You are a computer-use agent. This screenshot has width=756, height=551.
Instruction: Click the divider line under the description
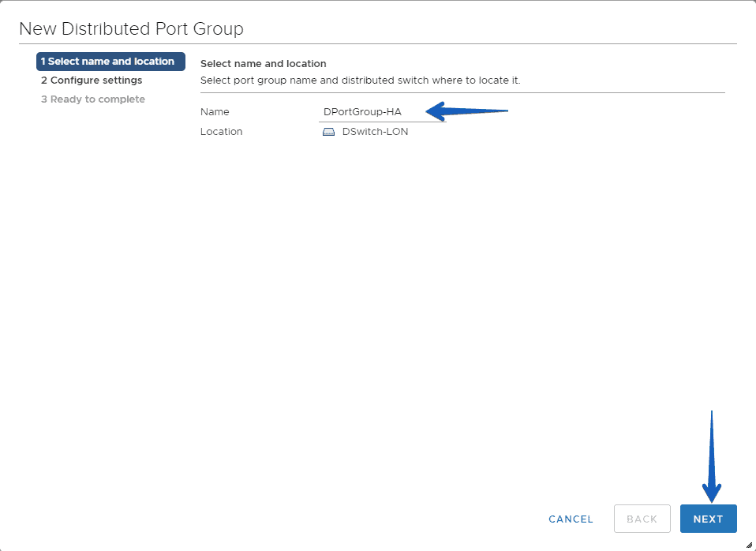point(462,92)
